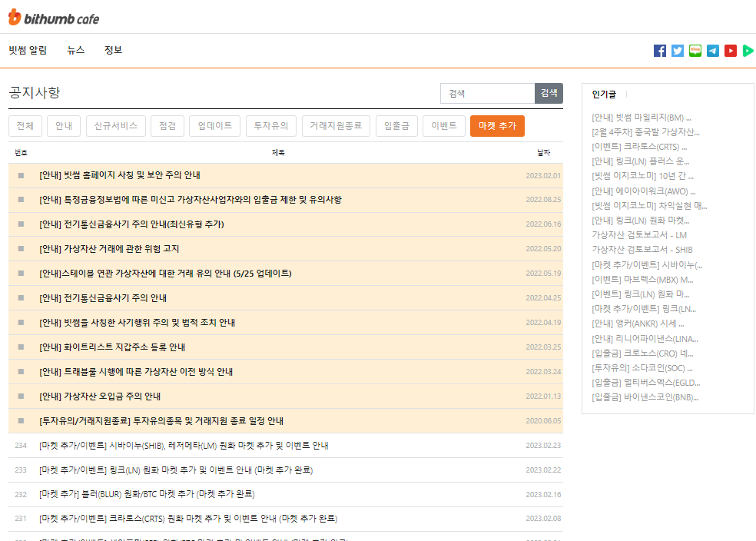Viewport: 756px width, 541px height.
Task: Open the 빗썸 알림 menu
Action: [x=28, y=50]
